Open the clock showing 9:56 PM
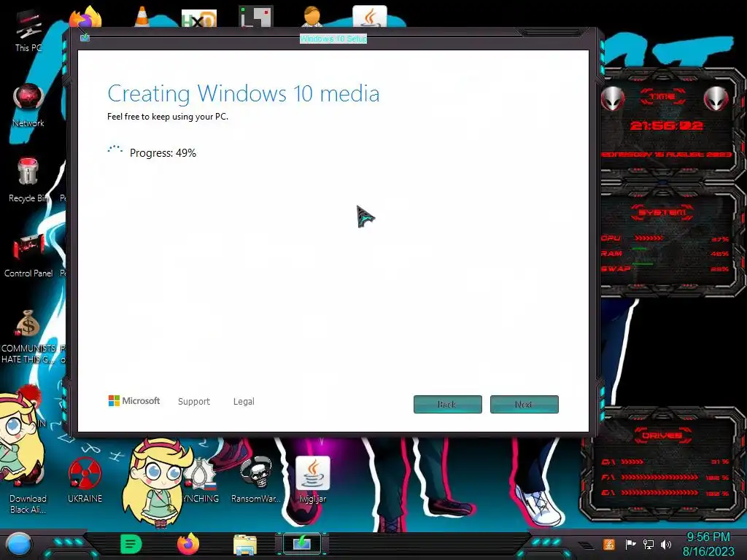The width and height of the screenshot is (747, 560). pyautogui.click(x=708, y=544)
